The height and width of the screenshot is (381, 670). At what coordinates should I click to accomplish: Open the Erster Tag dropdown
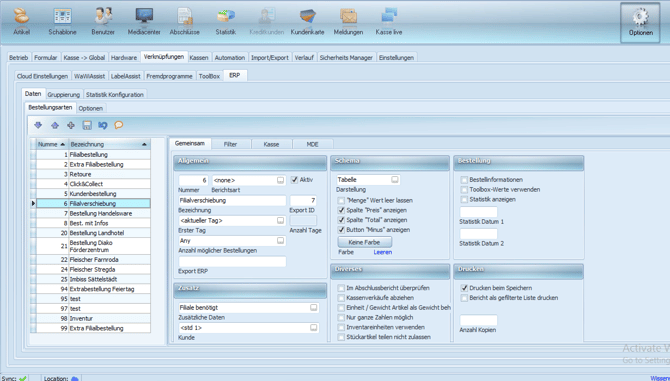point(280,220)
